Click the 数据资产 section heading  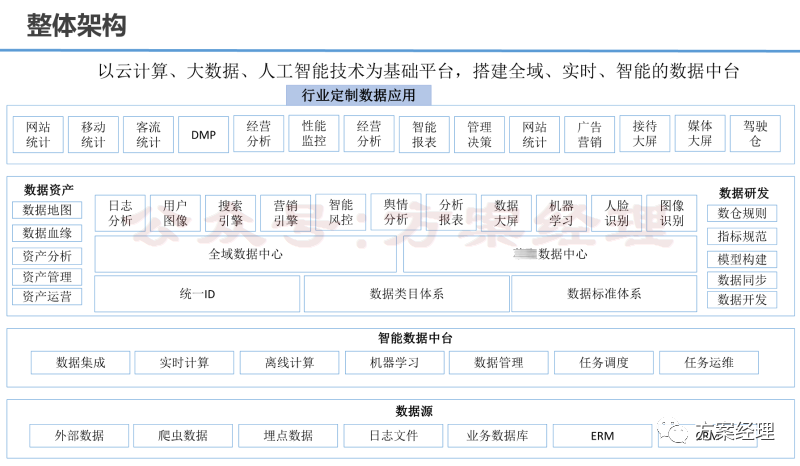(x=49, y=190)
